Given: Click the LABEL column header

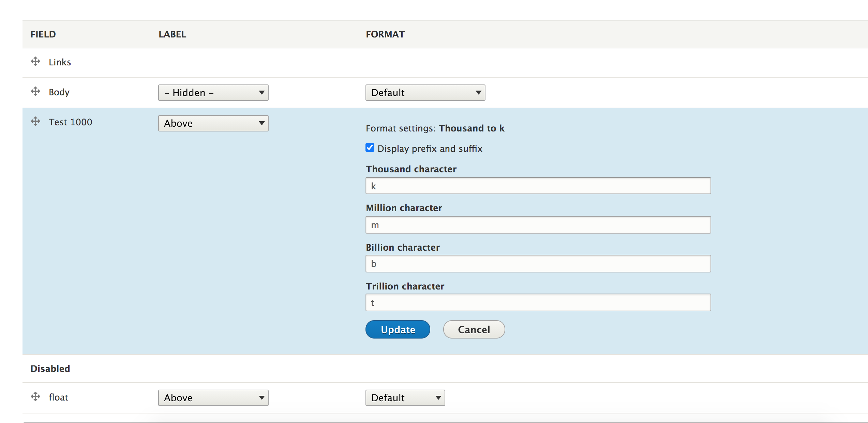Looking at the screenshot, I should [172, 34].
